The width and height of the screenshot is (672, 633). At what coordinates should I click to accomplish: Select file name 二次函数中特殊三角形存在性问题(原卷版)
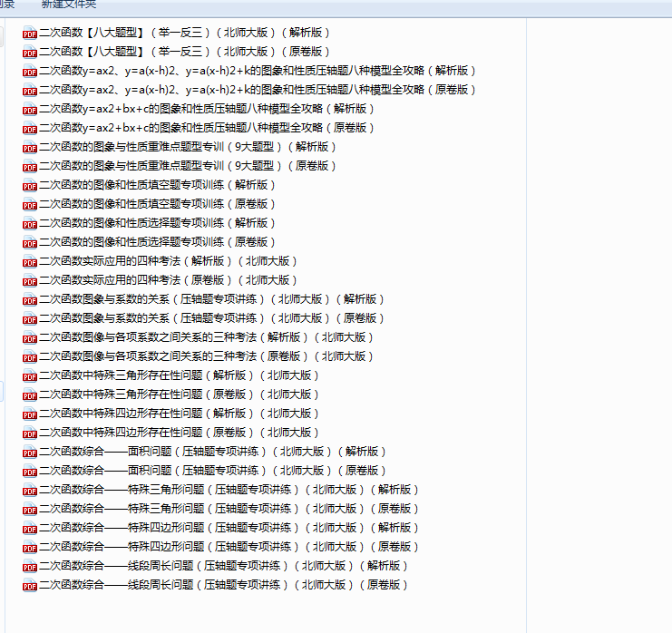pos(180,394)
